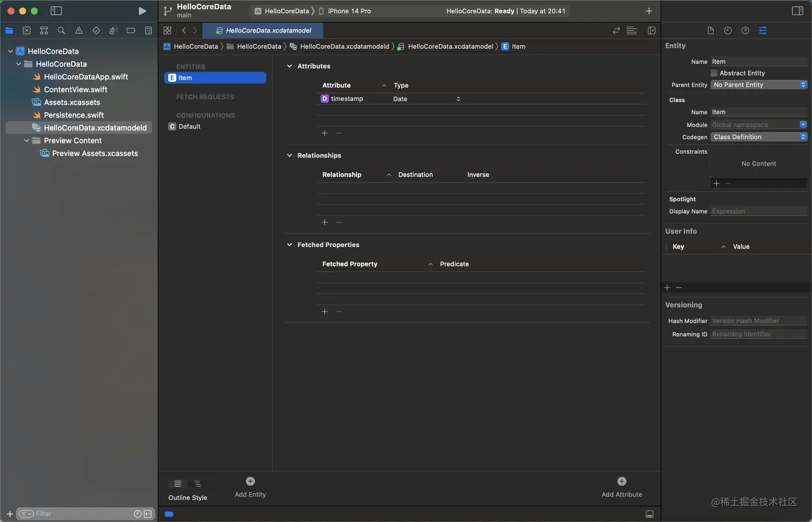
Task: Click the Add Attribute button
Action: pyautogui.click(x=622, y=487)
